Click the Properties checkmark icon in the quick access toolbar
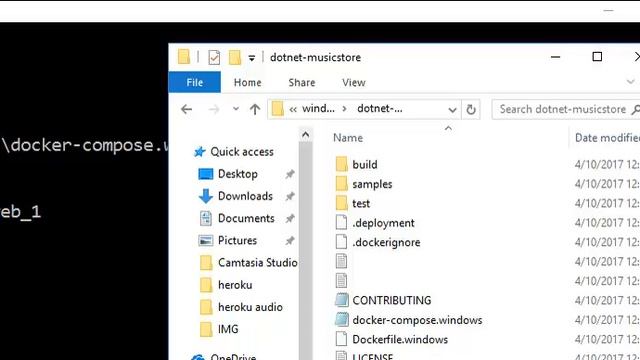Screen dimensions: 640x360 214,57
